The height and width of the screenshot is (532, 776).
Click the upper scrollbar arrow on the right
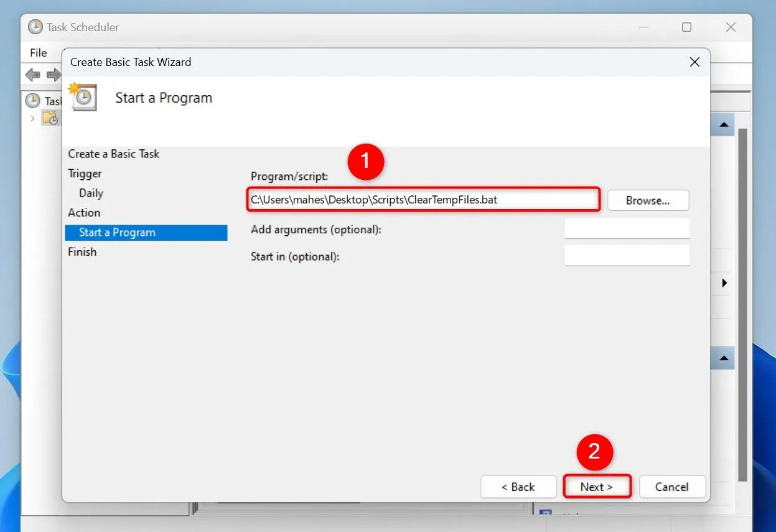[723, 124]
